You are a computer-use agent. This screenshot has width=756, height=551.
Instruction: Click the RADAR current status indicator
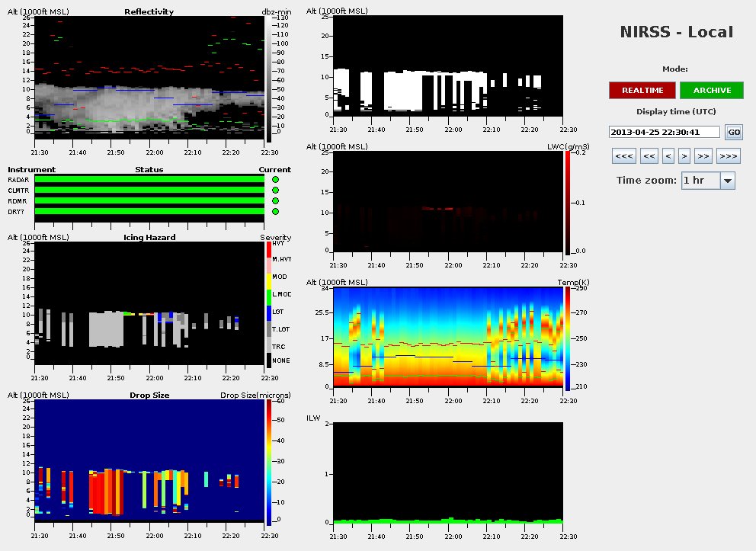click(275, 180)
